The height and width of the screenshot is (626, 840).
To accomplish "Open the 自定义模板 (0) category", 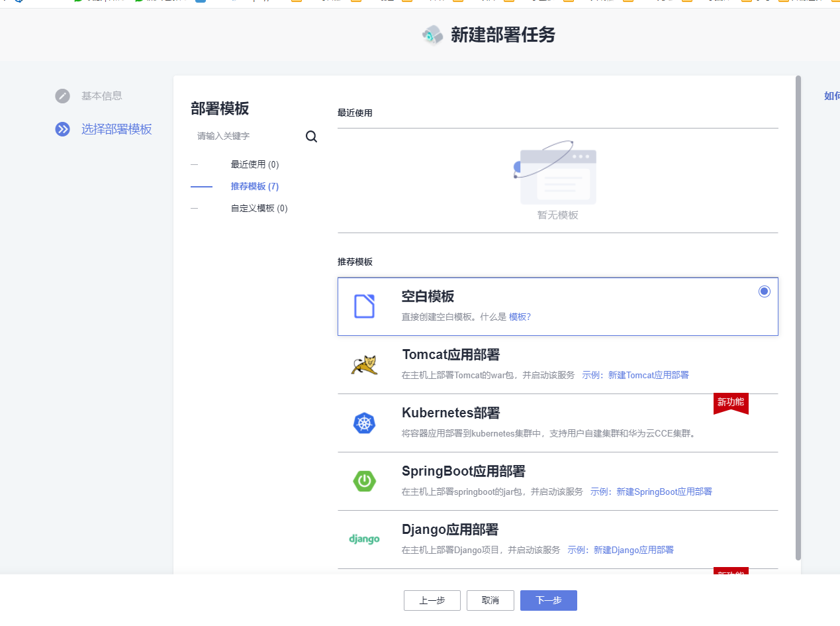I will point(259,208).
